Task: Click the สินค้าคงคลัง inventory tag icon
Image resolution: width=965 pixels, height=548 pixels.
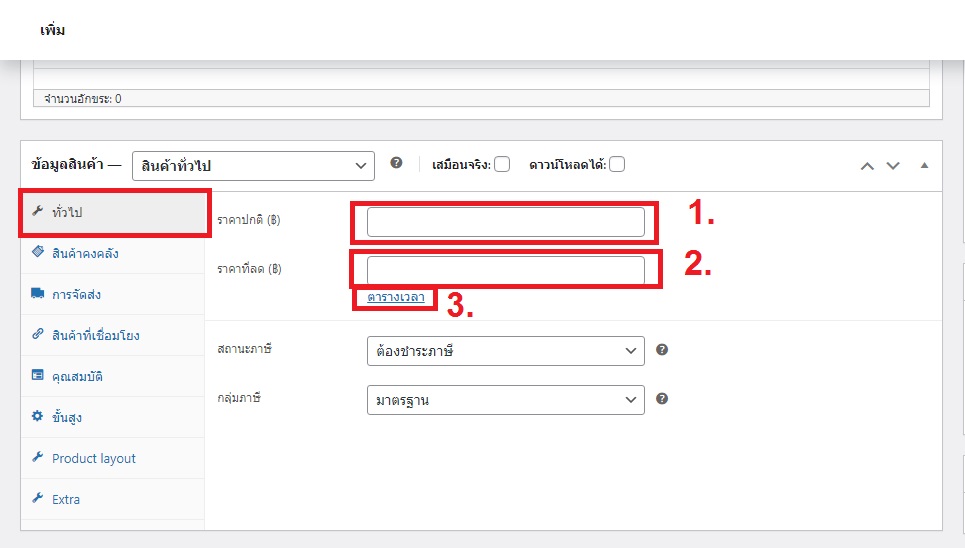Action: click(38, 253)
